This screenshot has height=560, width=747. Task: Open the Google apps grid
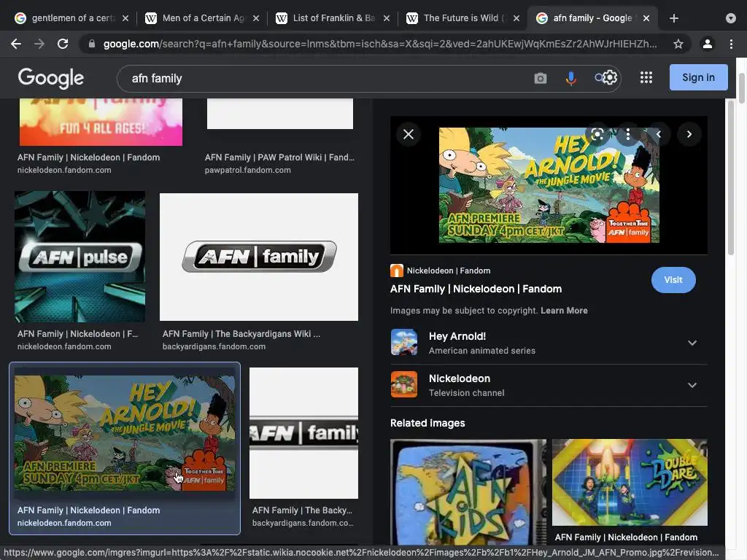646,77
